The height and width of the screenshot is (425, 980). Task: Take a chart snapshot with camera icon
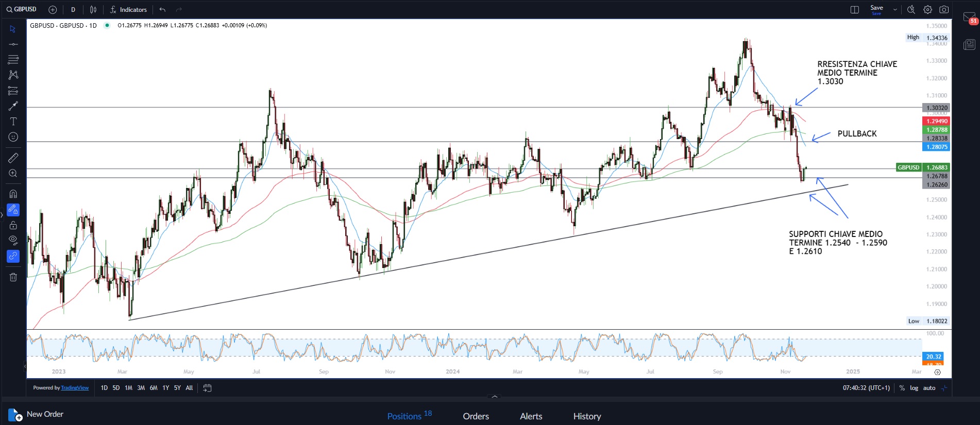[x=944, y=10]
